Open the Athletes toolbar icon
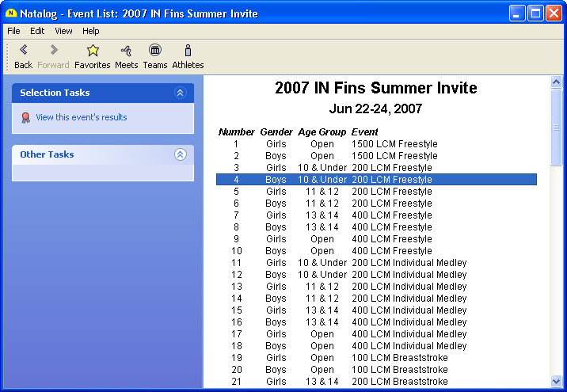Screen dimensions: 567x392 coord(188,51)
